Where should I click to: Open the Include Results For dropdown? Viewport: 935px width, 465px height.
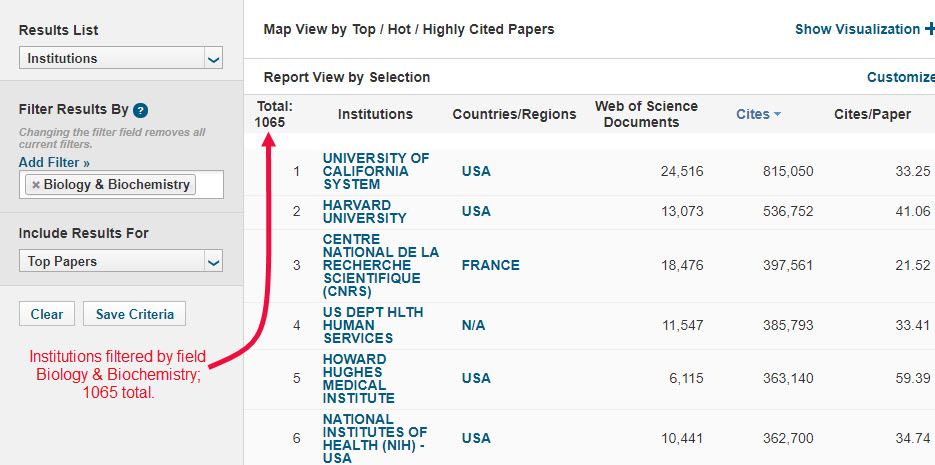pos(121,262)
